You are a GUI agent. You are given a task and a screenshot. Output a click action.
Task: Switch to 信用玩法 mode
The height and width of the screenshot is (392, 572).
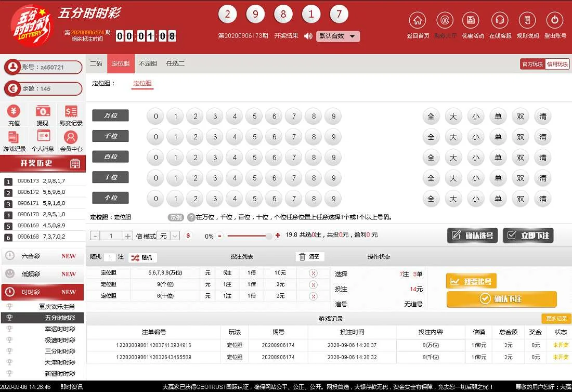point(557,63)
